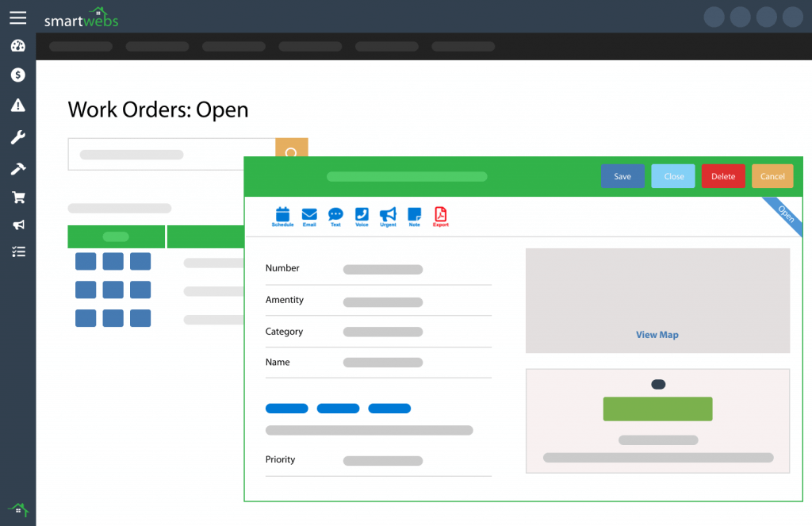Open the Priority dropdown
Image resolution: width=812 pixels, height=526 pixels.
click(383, 460)
